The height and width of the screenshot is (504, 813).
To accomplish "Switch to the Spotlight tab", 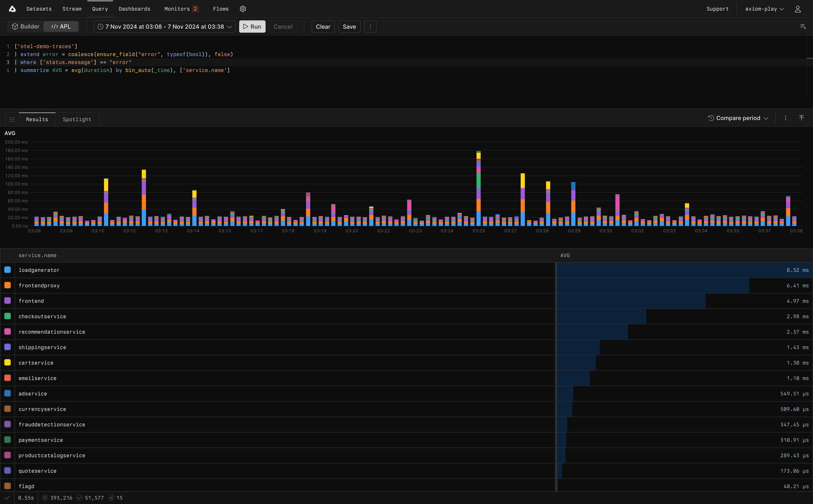I will [x=77, y=119].
